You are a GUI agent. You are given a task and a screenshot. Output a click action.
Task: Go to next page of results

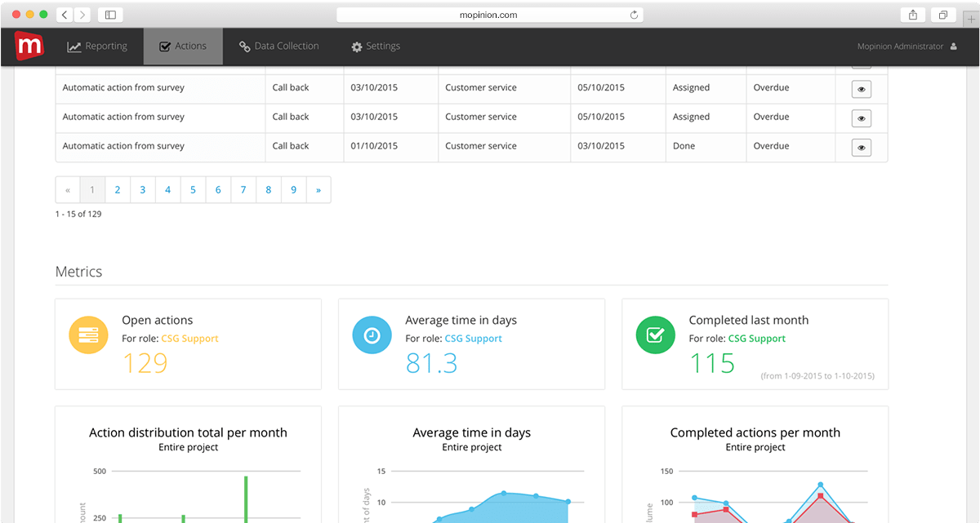click(318, 190)
